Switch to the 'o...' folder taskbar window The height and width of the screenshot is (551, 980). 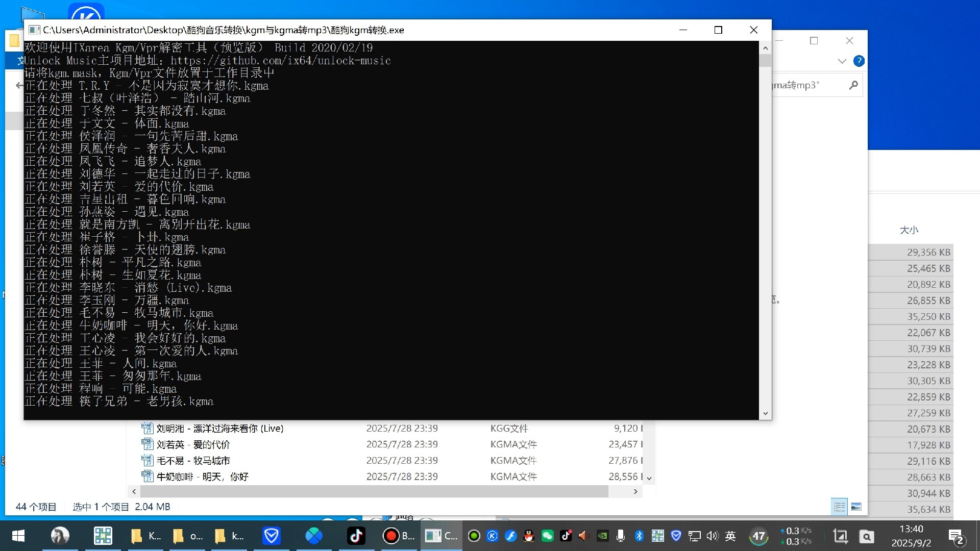coord(188,536)
